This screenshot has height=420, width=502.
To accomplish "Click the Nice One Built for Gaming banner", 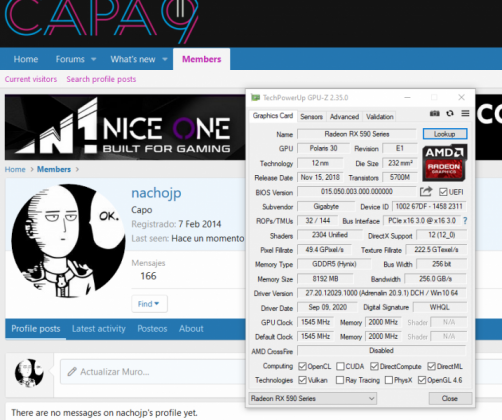I will 125,127.
